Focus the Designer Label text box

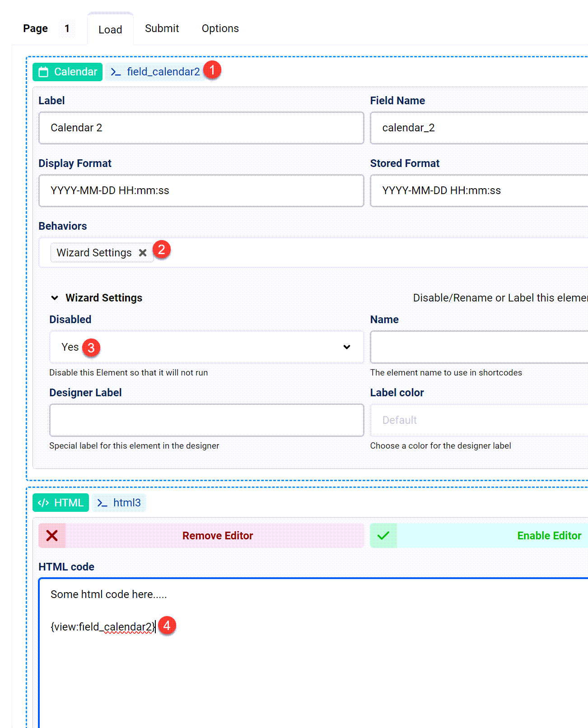[206, 420]
